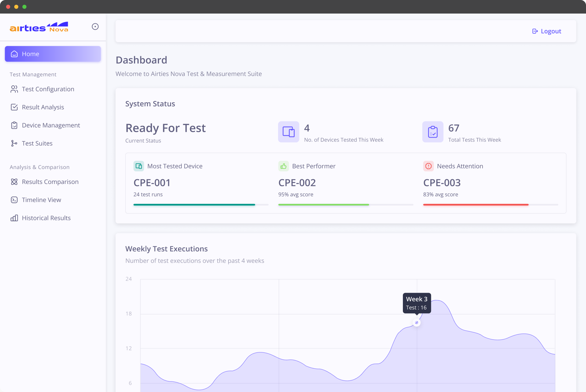The image size is (586, 392).
Task: Click the Test Suites branch icon
Action: click(x=14, y=143)
